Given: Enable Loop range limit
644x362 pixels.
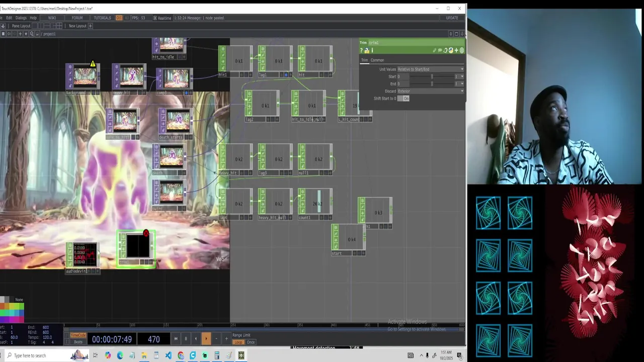Looking at the screenshot, I should pyautogui.click(x=238, y=342).
